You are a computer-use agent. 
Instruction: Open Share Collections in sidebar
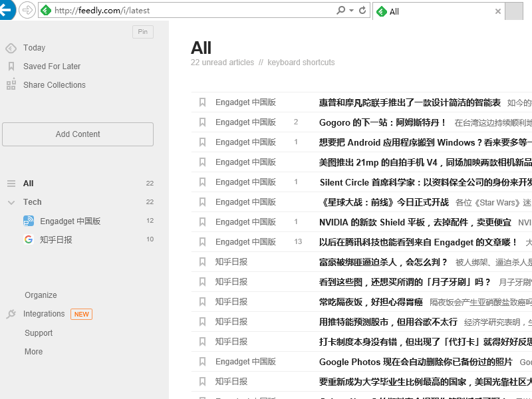(x=54, y=85)
